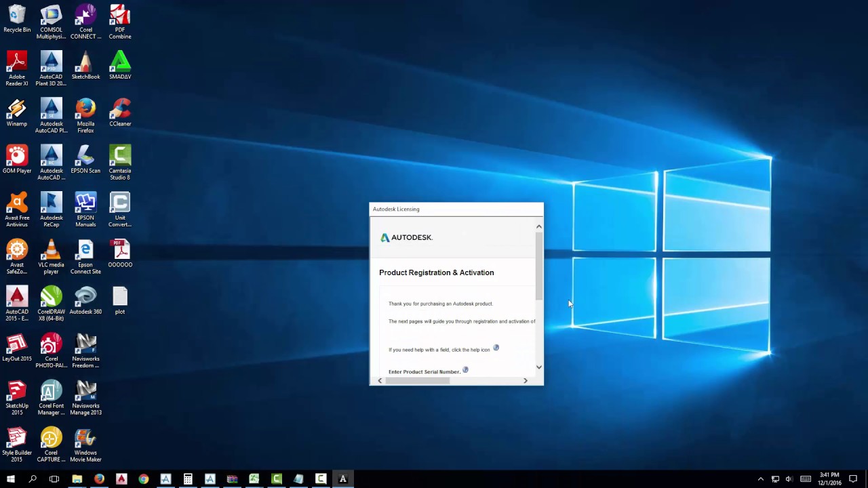Open the Windows Start menu
This screenshot has height=488, width=868.
pos(11,479)
